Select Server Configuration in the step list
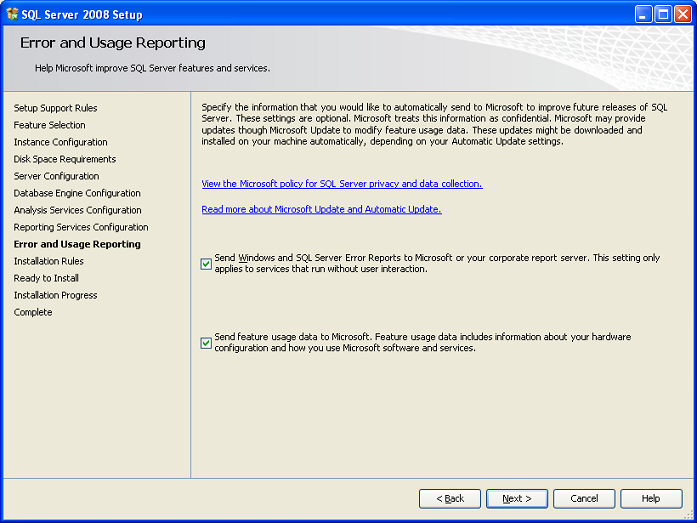This screenshot has height=523, width=697. (56, 176)
